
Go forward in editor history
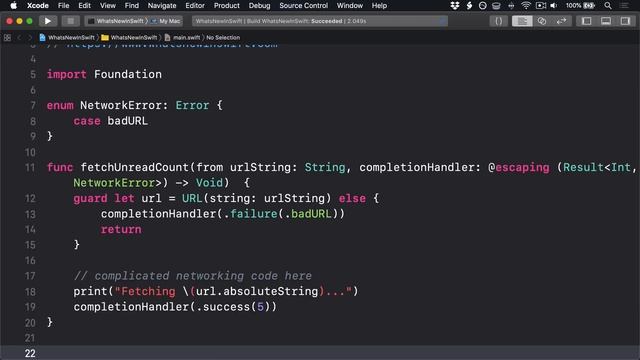pos(29,38)
